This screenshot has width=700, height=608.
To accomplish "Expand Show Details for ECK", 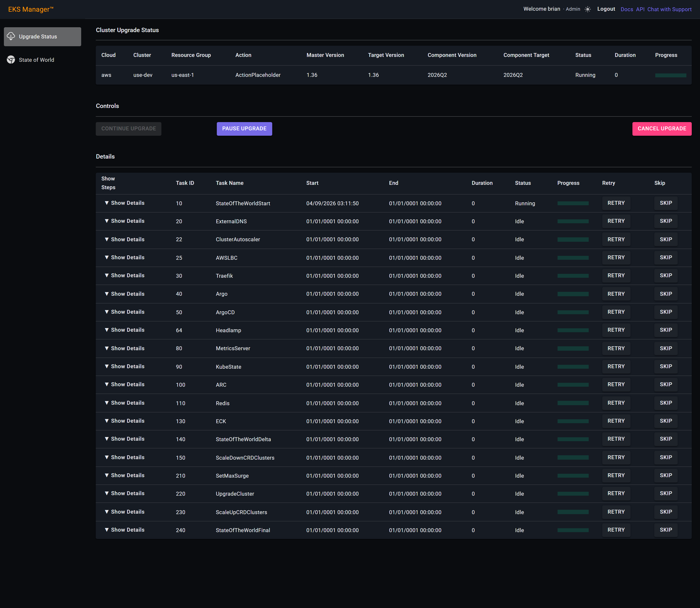I will [x=124, y=421].
